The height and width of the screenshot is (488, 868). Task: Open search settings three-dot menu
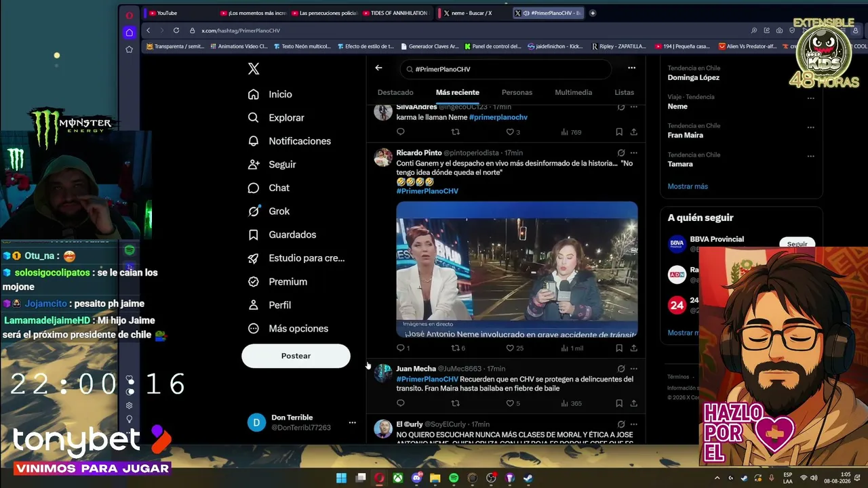tap(631, 68)
